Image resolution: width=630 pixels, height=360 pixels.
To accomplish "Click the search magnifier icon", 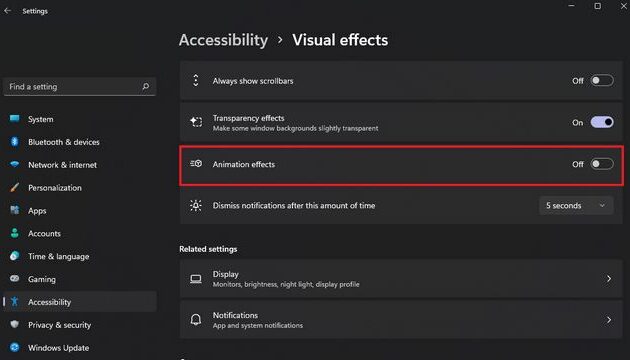I will [146, 86].
